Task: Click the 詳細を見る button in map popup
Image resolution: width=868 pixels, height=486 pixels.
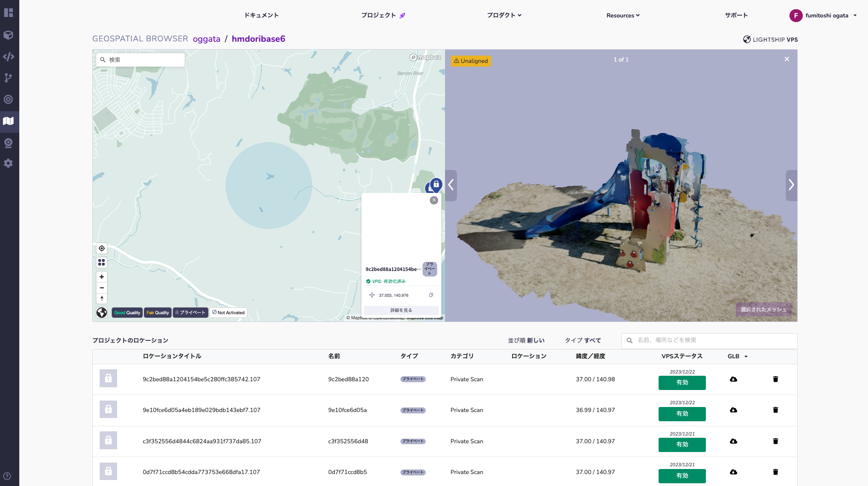Action: point(401,311)
